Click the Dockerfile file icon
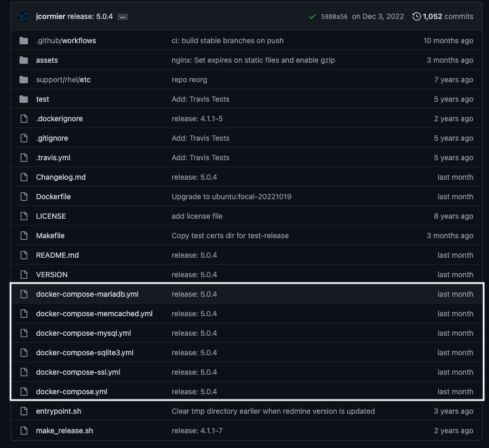Image resolution: width=489 pixels, height=448 pixels. pos(24,197)
